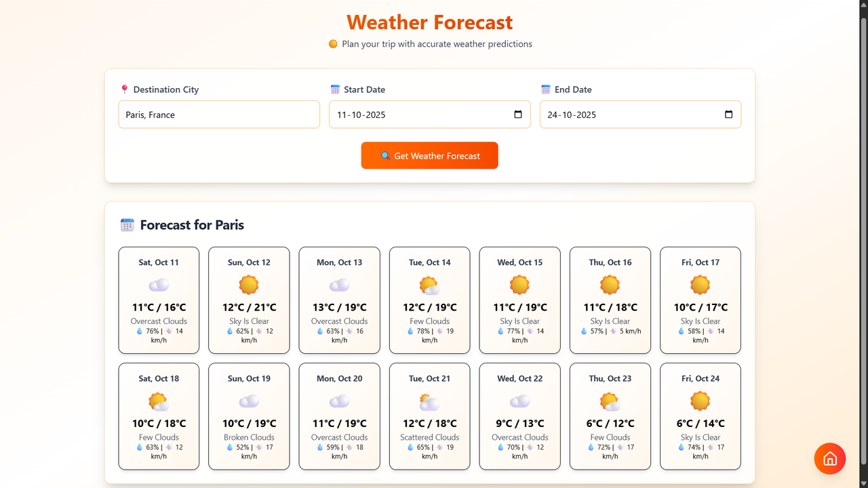This screenshot has width=868, height=488.
Task: Click the End Date field showing 24-10-2025
Action: (x=640, y=115)
